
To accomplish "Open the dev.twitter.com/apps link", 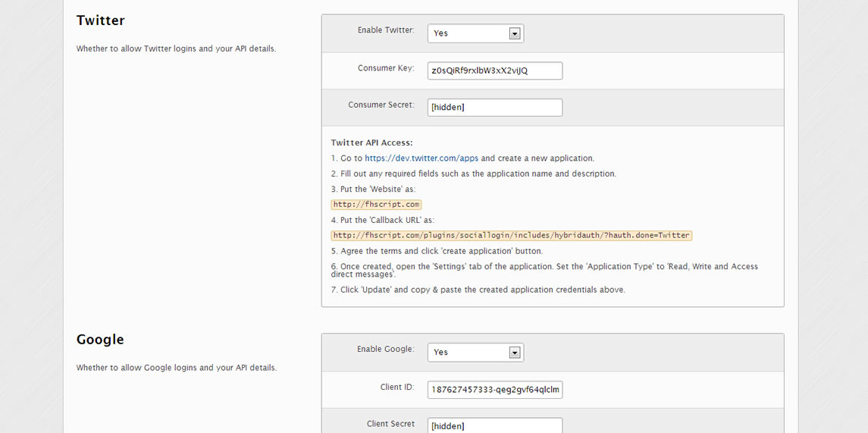I will pos(421,158).
